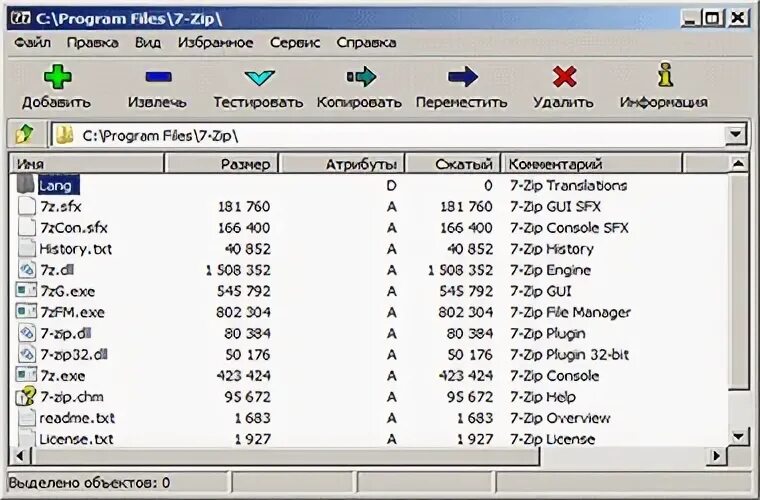Screen dimensions: 760x500
Task: Click size 545 792 in Размер column
Action: click(243, 291)
